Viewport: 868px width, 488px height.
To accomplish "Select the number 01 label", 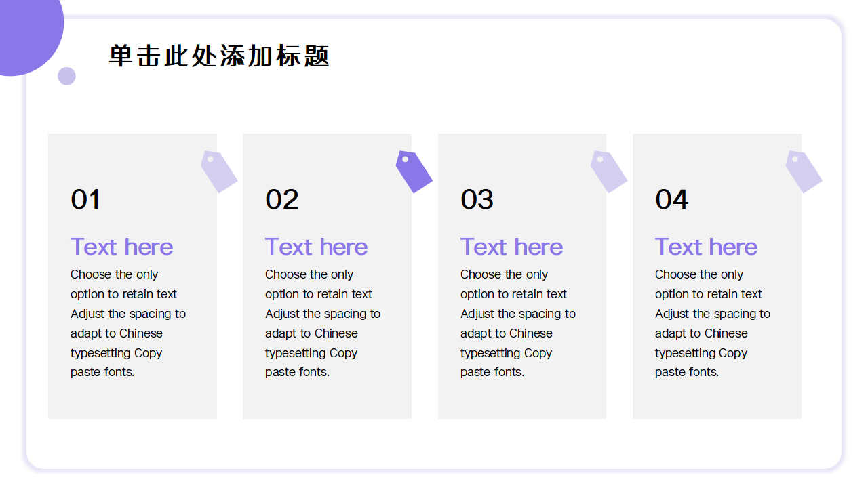I will coord(85,200).
